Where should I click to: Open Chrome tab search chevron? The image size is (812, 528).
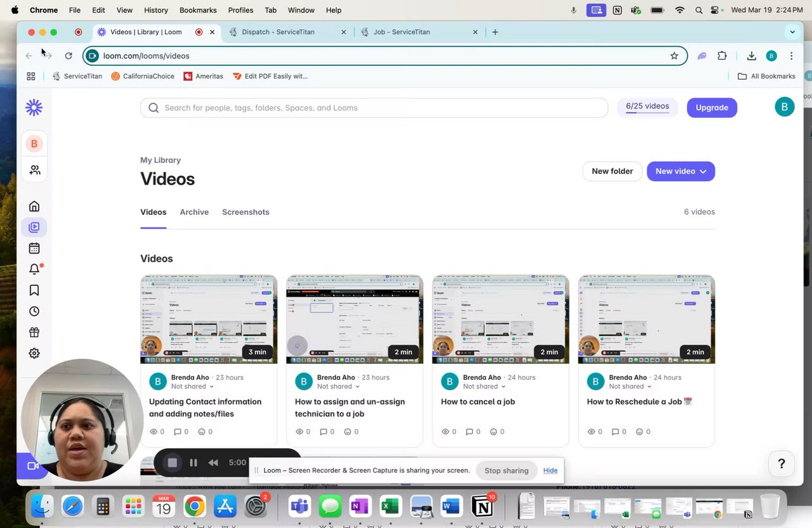(x=792, y=32)
